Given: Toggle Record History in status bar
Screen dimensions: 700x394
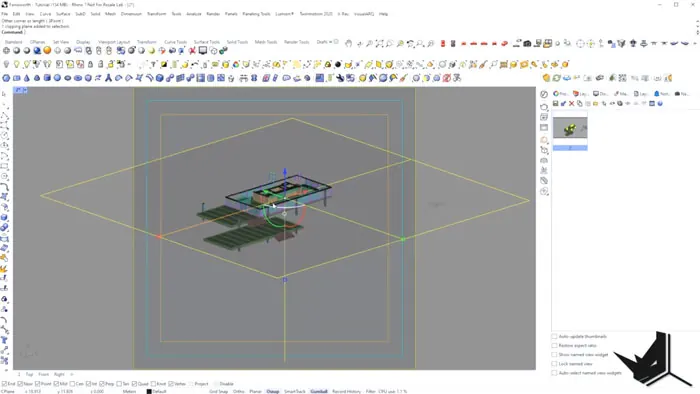Looking at the screenshot, I should pyautogui.click(x=346, y=391).
